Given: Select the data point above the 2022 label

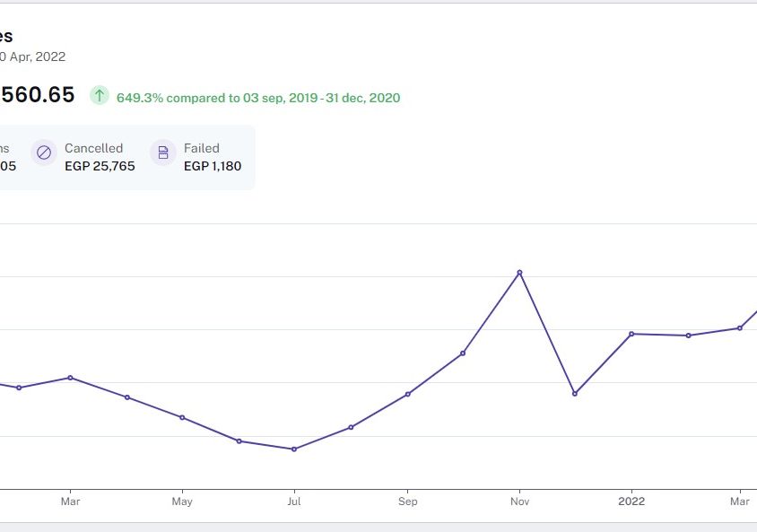Looking at the screenshot, I should [x=632, y=334].
